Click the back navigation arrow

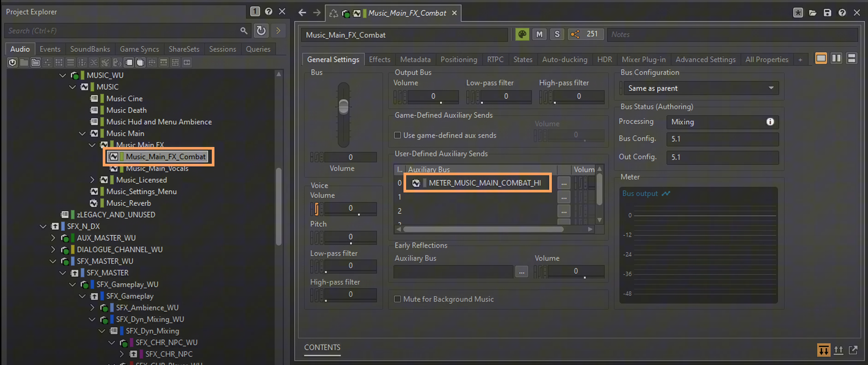302,13
